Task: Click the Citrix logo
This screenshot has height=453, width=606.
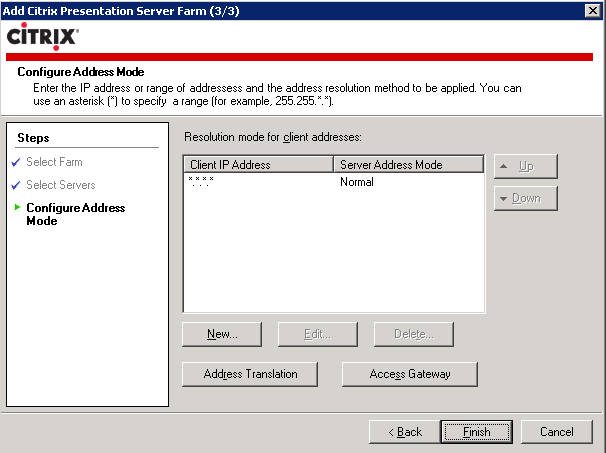Action: click(43, 36)
